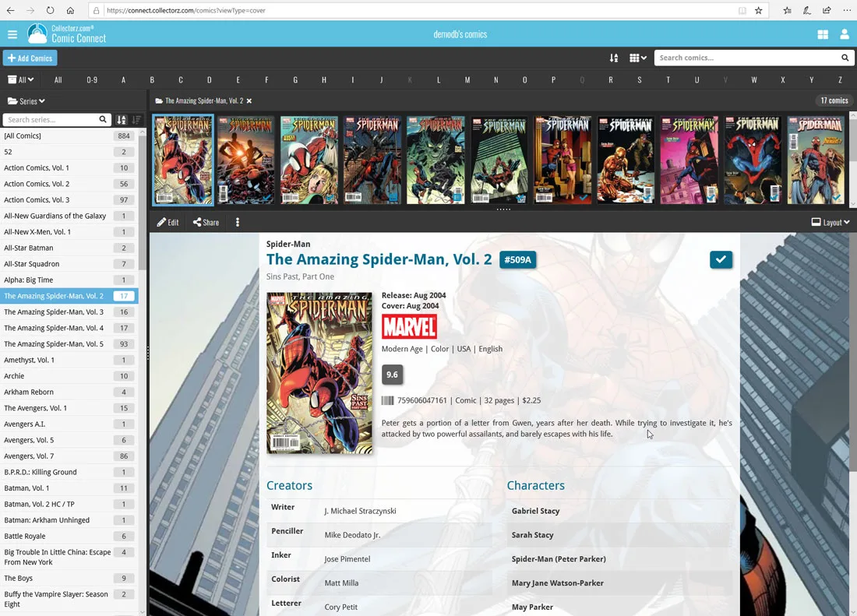Click the browser address bar
This screenshot has width=857, height=616.
click(415, 10)
